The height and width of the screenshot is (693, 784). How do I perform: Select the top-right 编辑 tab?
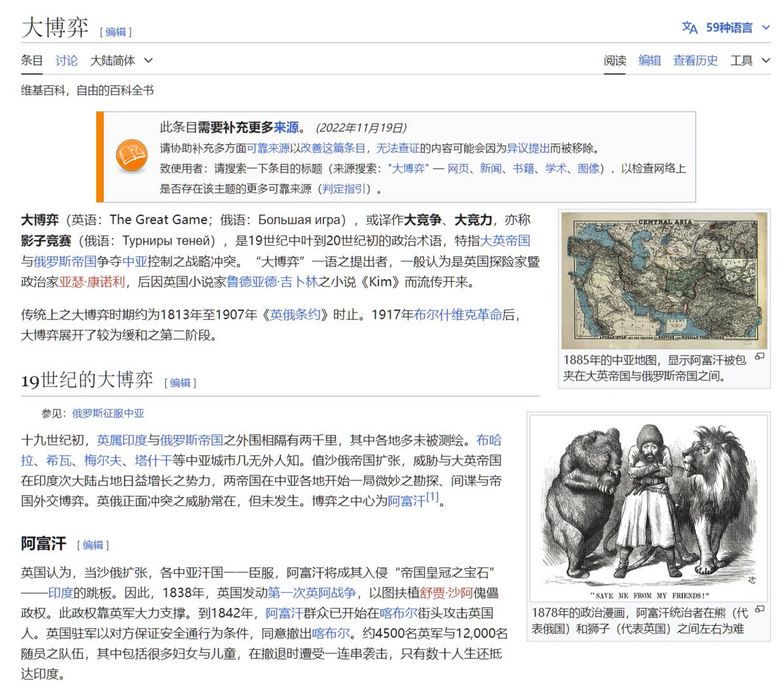click(649, 61)
